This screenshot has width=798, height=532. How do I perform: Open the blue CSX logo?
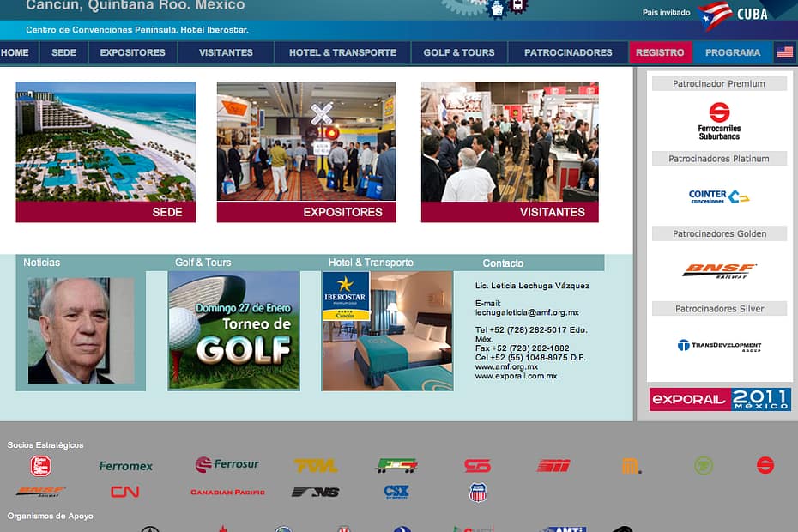pyautogui.click(x=396, y=492)
